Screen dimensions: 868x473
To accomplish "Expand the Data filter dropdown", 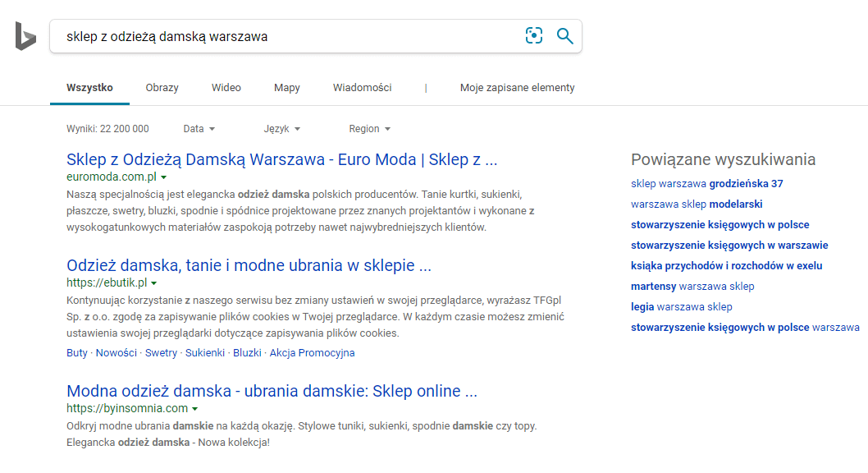I will (199, 129).
